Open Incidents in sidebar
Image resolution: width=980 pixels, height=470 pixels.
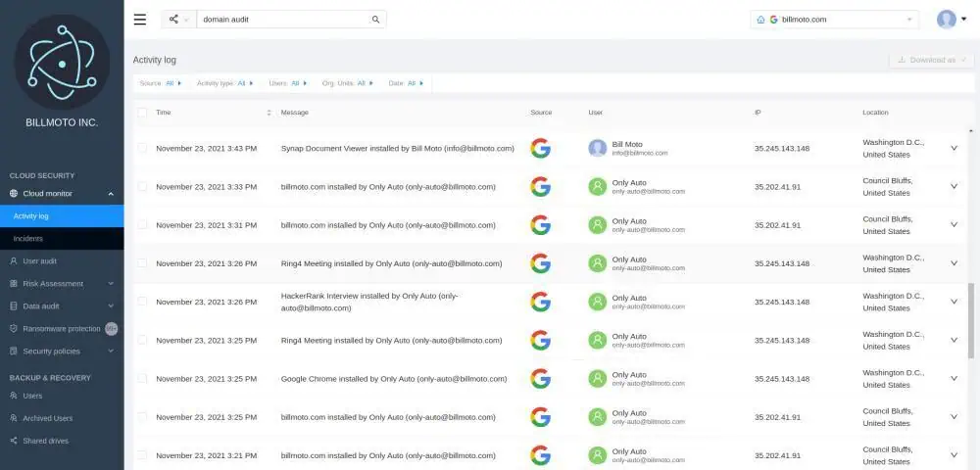pyautogui.click(x=62, y=239)
